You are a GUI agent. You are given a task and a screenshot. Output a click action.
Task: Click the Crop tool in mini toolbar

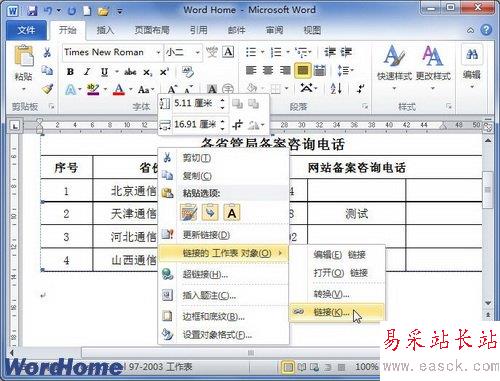tap(238, 125)
